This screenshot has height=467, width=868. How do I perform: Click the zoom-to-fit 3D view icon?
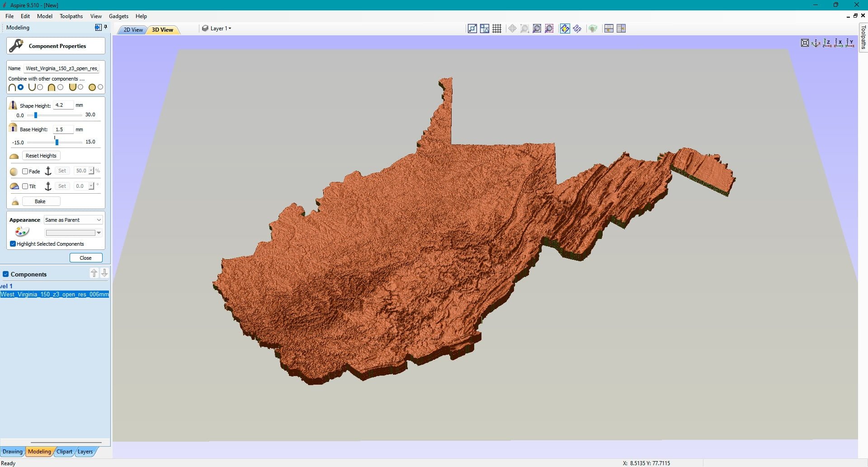pos(805,43)
